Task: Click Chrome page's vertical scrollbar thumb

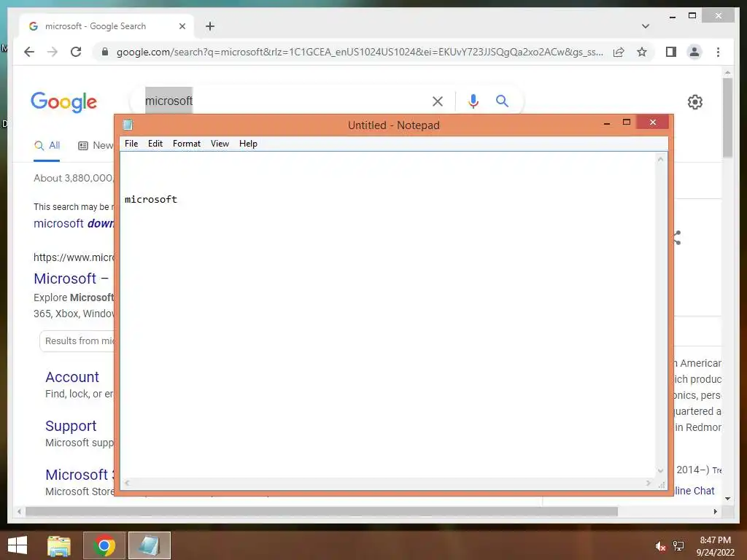Action: coord(727,117)
